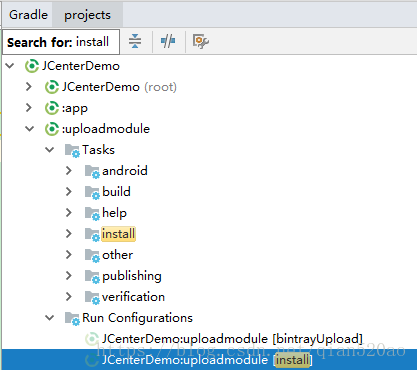This screenshot has height=370, width=417.
Task: Expand the verification task group
Action: pos(69,297)
